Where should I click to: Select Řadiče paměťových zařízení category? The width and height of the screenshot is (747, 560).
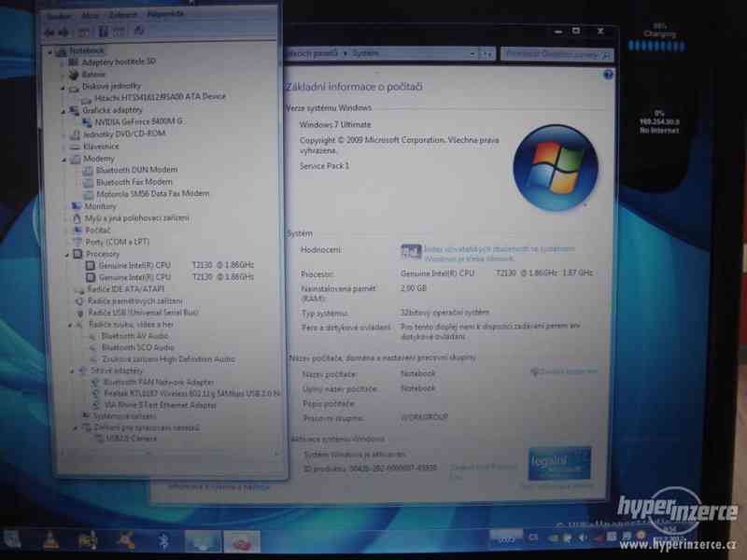click(x=134, y=301)
